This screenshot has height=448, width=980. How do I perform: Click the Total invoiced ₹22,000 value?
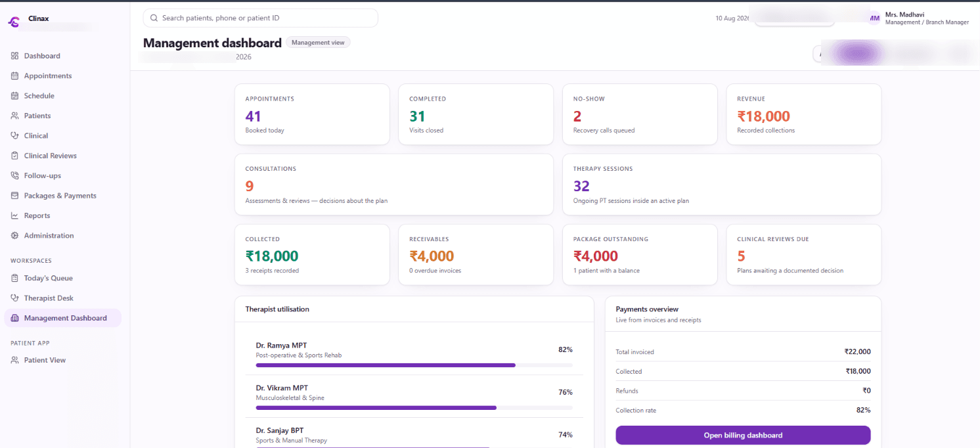pos(858,352)
